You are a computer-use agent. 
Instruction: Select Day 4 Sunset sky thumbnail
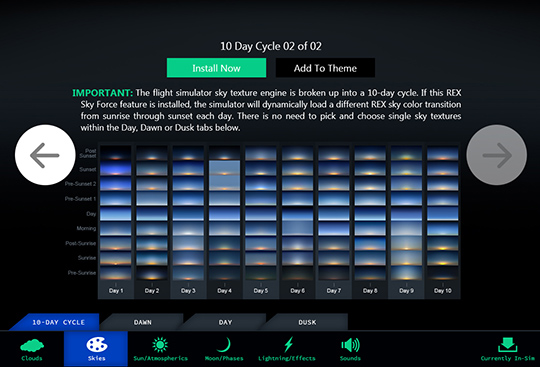pos(225,168)
